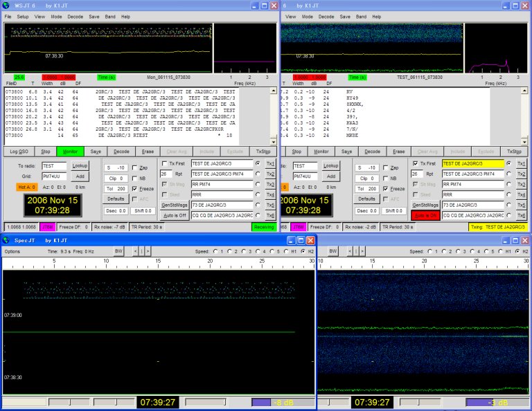This screenshot has width=532, height=411.
Task: Click the WSJT 6 globe title icon
Action: pyautogui.click(x=6, y=6)
